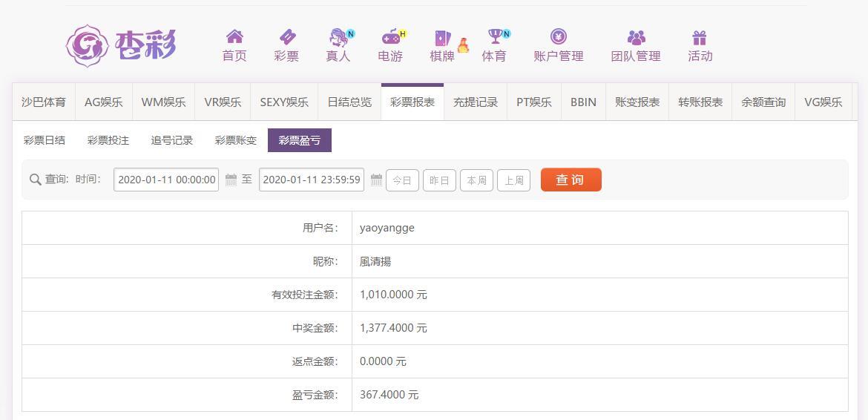Switch to the 充提记录 tab
The image size is (868, 420).
click(476, 102)
